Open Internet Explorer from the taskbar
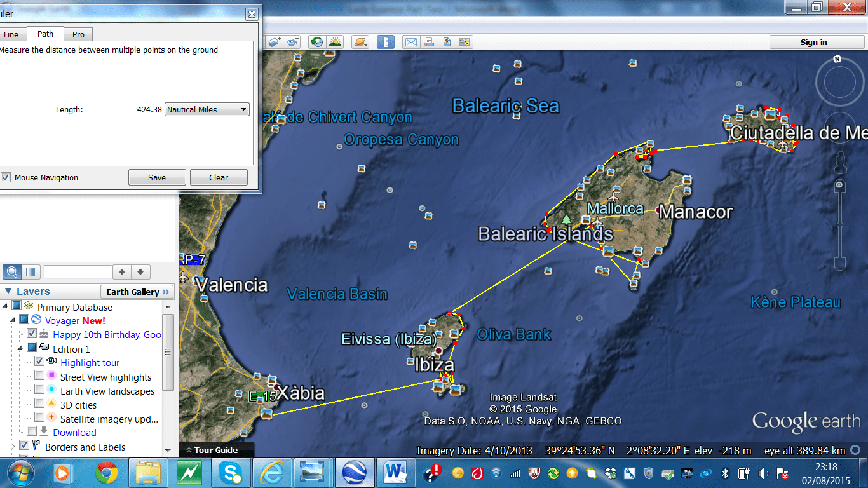The width and height of the screenshot is (868, 488). click(271, 473)
